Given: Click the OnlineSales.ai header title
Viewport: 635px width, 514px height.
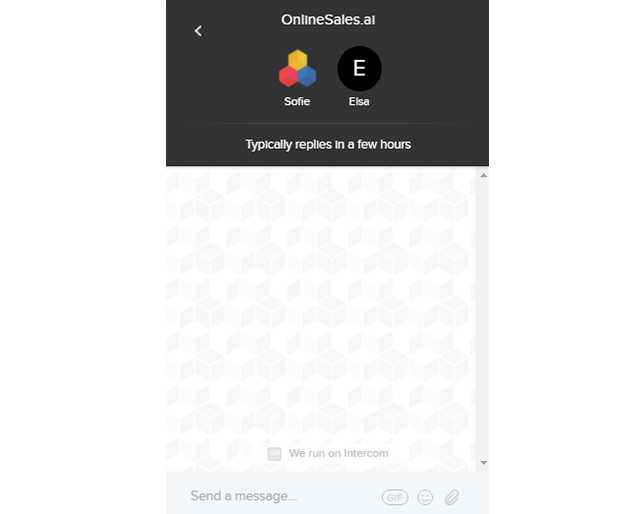Looking at the screenshot, I should [x=328, y=19].
